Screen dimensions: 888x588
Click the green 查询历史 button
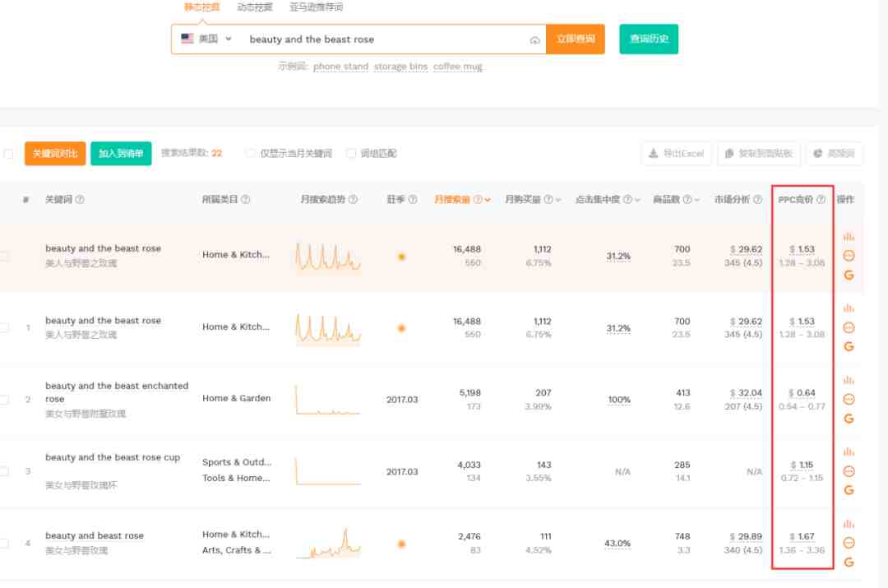649,39
